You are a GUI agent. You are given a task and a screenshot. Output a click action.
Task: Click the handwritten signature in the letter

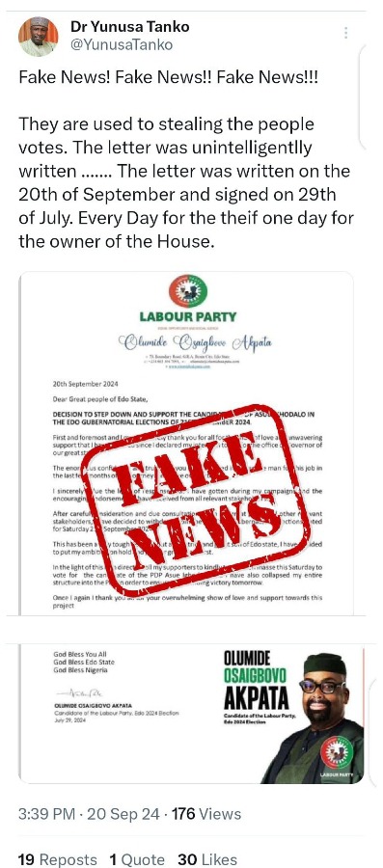pyautogui.click(x=75, y=692)
